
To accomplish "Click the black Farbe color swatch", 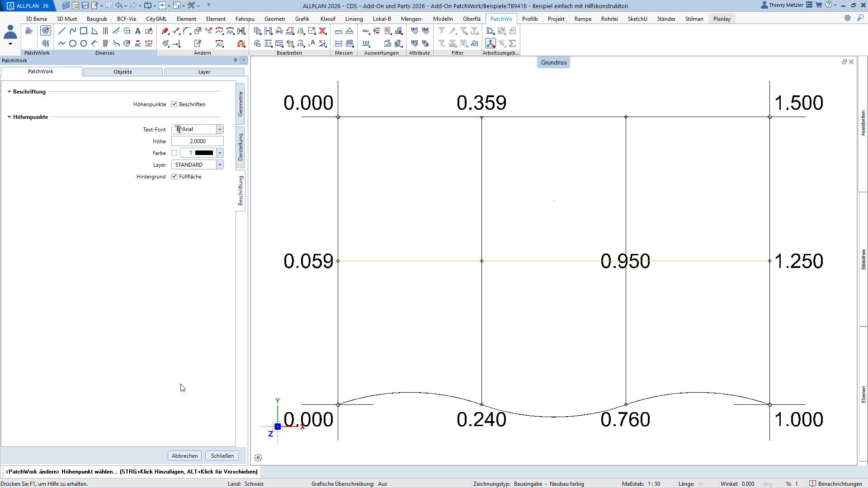I will tap(204, 153).
